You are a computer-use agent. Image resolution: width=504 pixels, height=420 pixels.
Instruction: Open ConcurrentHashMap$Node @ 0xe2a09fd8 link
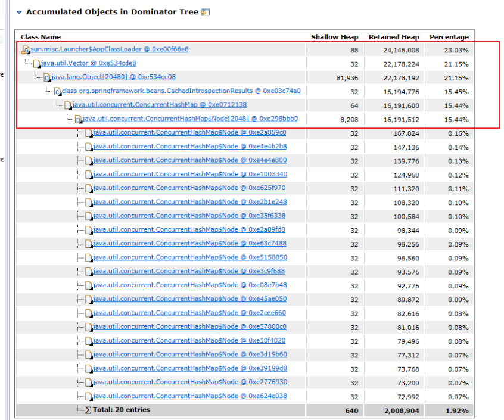click(189, 229)
